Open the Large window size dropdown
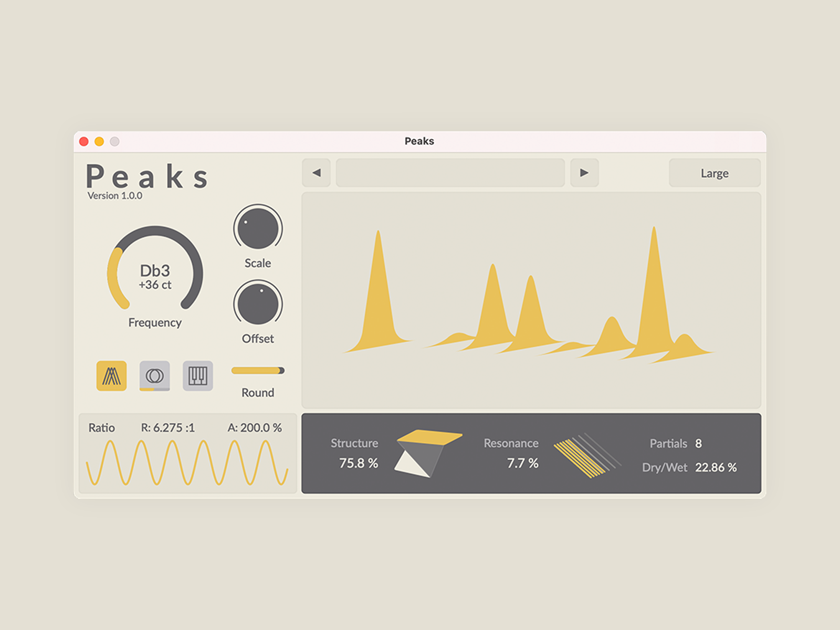840x630 pixels. [714, 173]
